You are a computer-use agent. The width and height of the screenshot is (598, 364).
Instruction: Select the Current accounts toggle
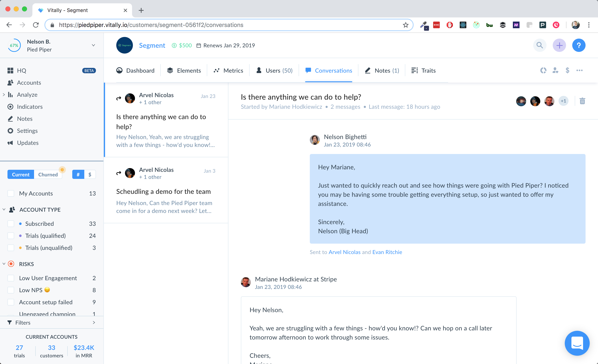pos(21,174)
